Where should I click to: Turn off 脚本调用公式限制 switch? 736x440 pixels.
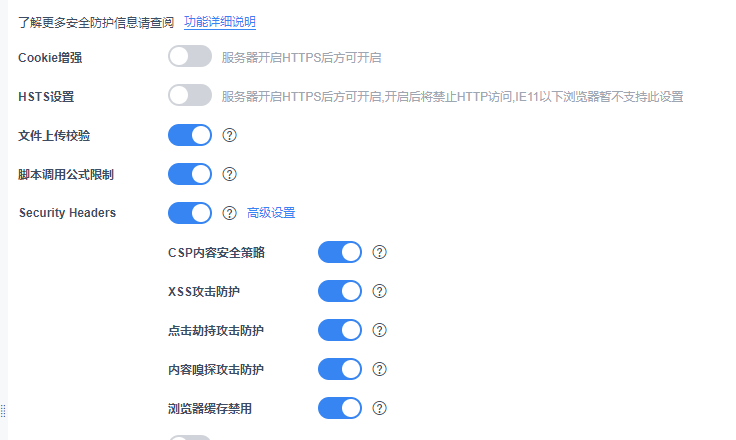coord(190,174)
